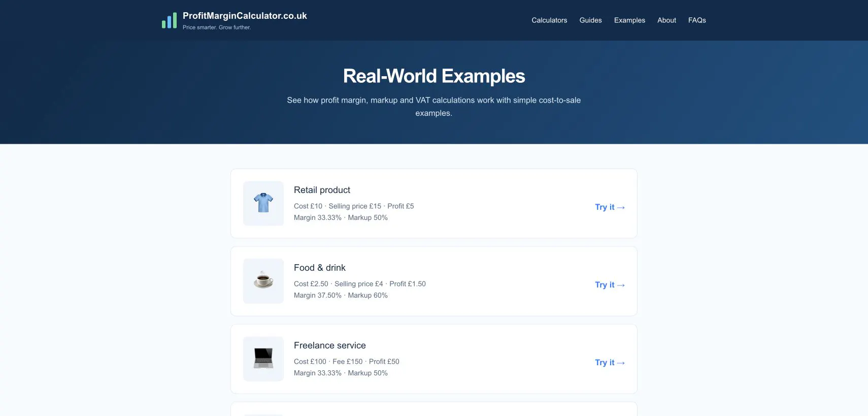Click 'Cost £100 · Fee £150 · Profit £50' text

tap(347, 362)
